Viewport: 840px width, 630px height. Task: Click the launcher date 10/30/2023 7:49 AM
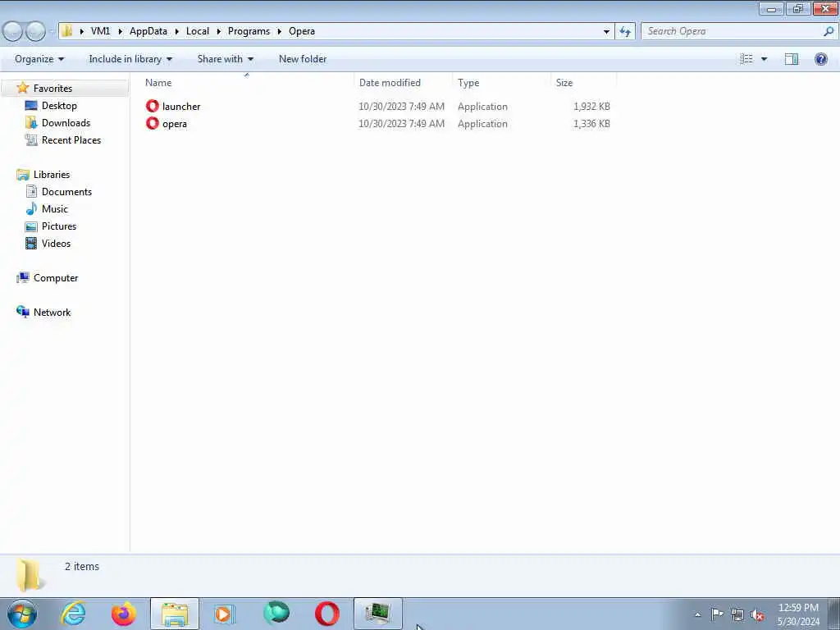[401, 107]
